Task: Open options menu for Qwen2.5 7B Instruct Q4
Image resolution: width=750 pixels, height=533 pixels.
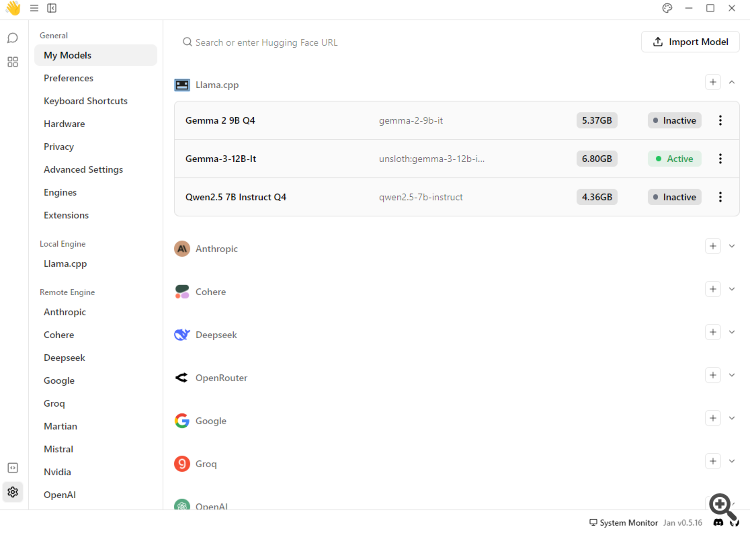Action: pos(720,197)
